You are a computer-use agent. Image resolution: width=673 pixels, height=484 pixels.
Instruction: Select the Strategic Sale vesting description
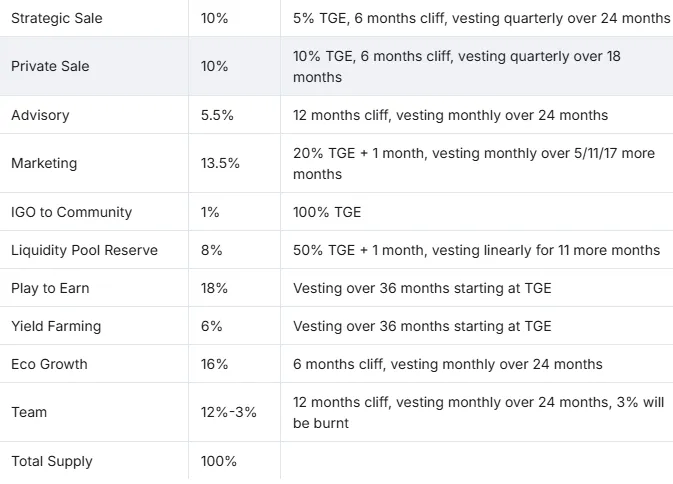[481, 19]
